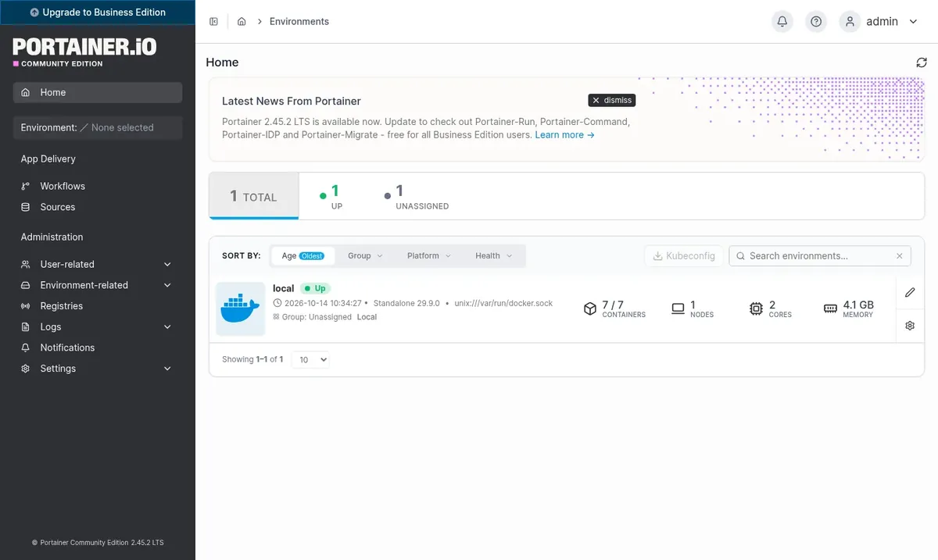Open the Group sort dropdown

[365, 255]
